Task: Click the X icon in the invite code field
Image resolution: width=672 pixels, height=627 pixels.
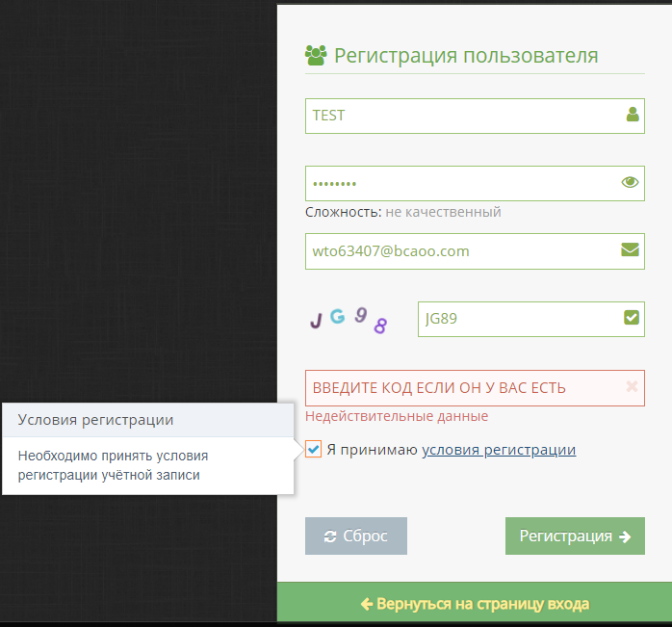Action: 632,387
